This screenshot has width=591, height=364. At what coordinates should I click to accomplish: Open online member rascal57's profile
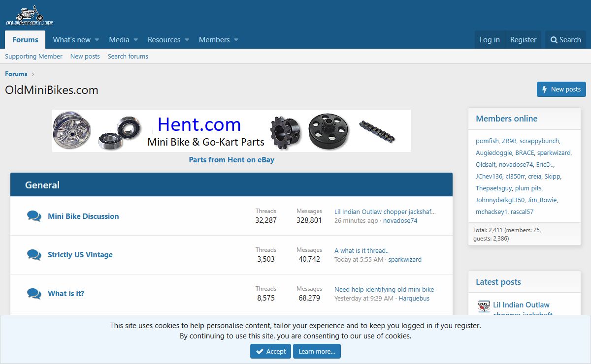tap(522, 212)
